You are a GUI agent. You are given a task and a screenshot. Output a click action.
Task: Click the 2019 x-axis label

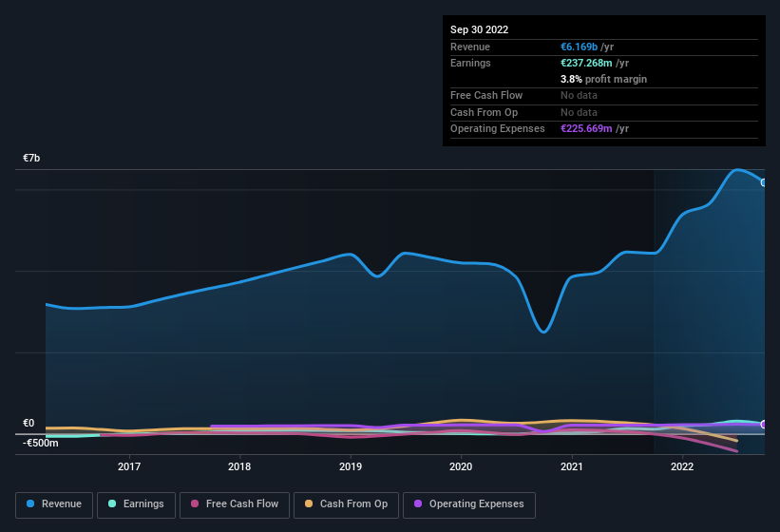[x=351, y=466]
